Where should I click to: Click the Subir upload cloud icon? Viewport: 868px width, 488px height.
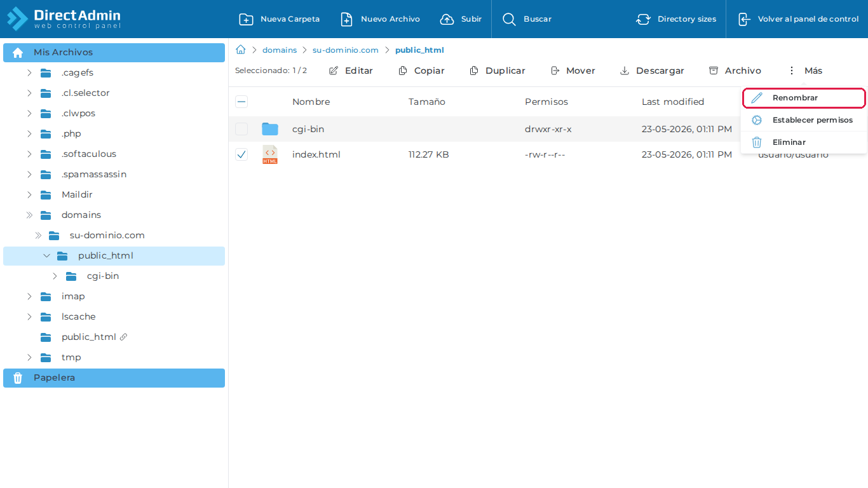(x=447, y=19)
